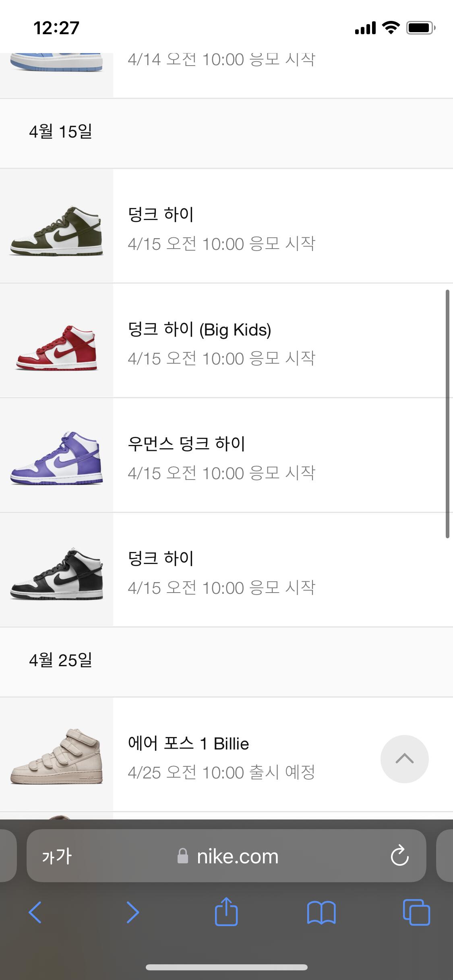
Task: Open the share sheet icon
Action: point(226,911)
